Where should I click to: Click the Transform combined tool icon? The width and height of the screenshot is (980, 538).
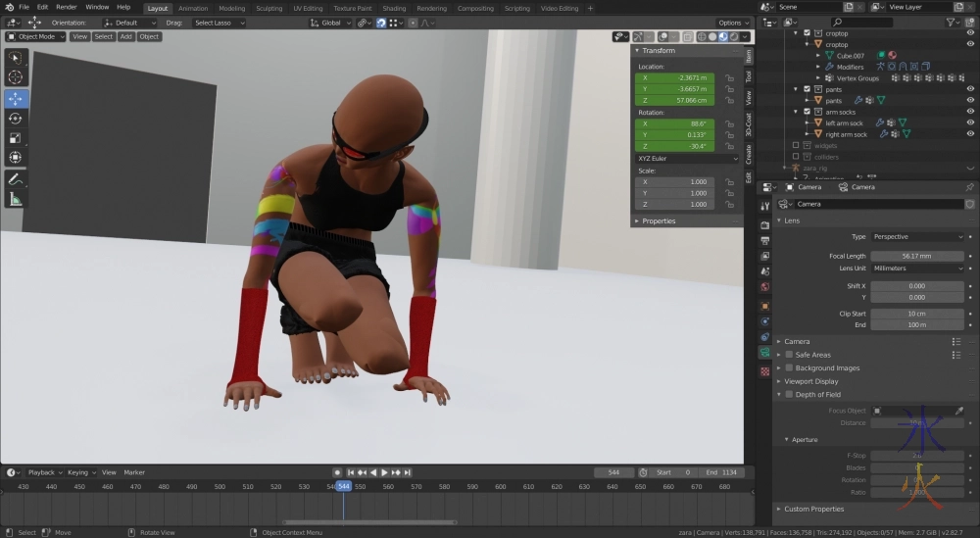(16, 158)
